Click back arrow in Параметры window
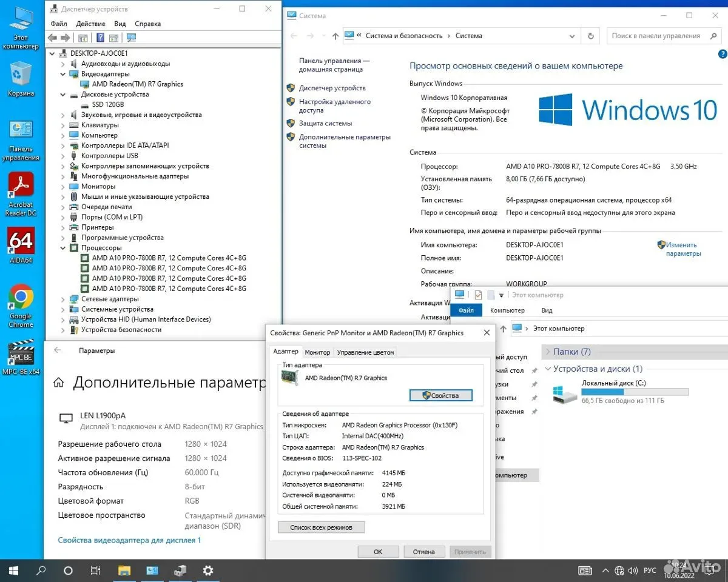Image resolution: width=728 pixels, height=582 pixels. click(x=58, y=350)
